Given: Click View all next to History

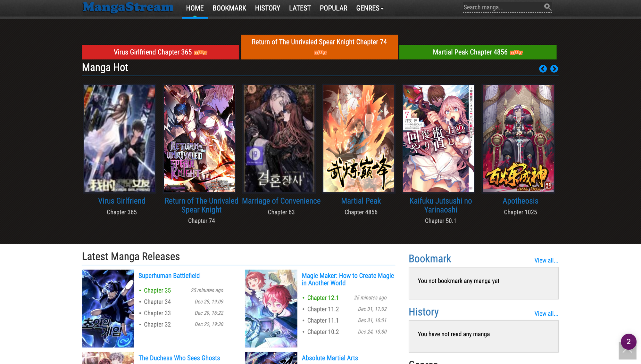Looking at the screenshot, I should (546, 314).
